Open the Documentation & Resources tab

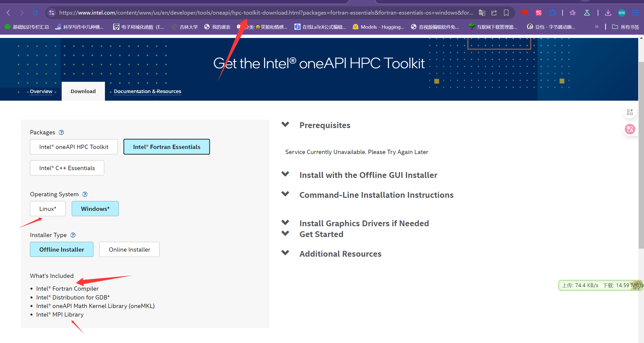coord(147,91)
